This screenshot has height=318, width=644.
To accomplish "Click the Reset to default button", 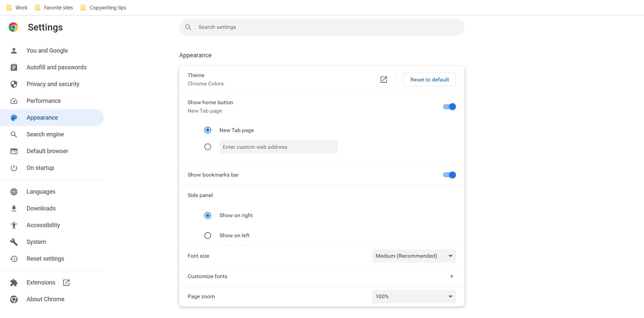I will point(429,79).
